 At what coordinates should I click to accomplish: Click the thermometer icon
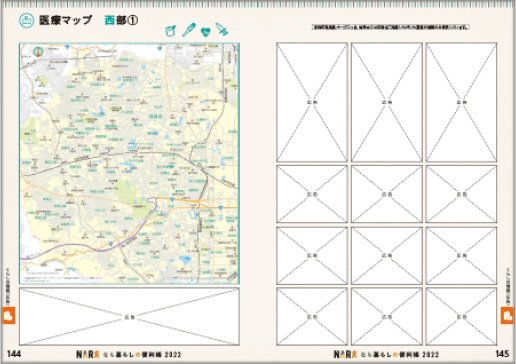point(189,30)
